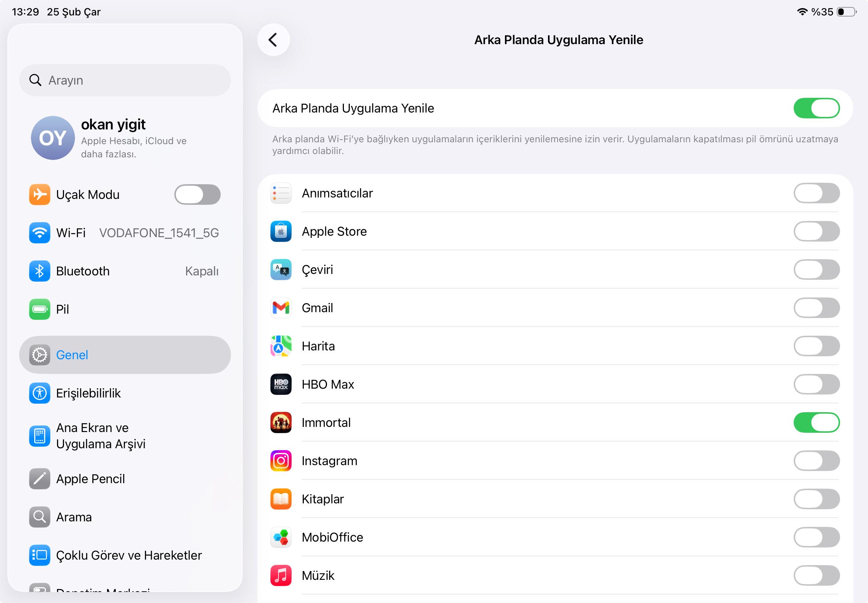
Task: Open Ana Ekran ve Uygulama Arşivi label
Action: (100, 436)
